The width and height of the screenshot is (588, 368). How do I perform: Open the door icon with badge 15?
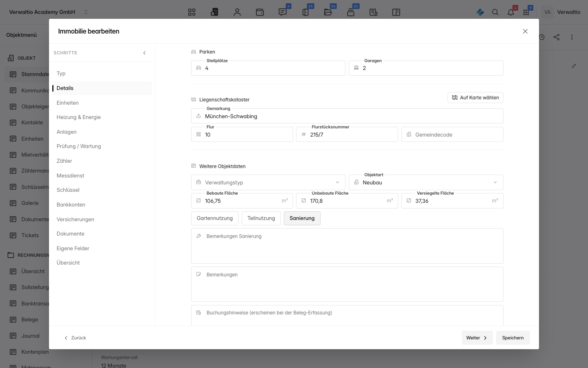[x=305, y=12]
